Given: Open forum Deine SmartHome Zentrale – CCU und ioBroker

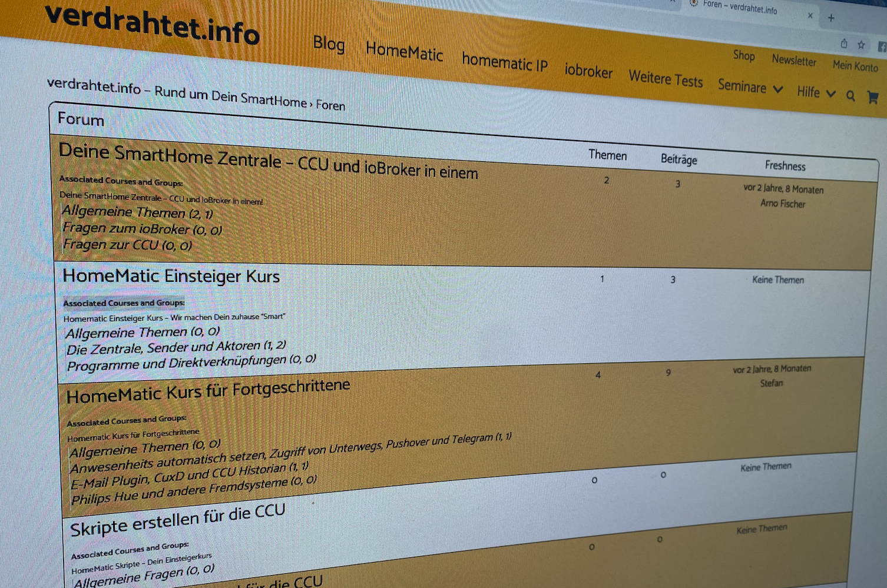Looking at the screenshot, I should click(x=268, y=161).
